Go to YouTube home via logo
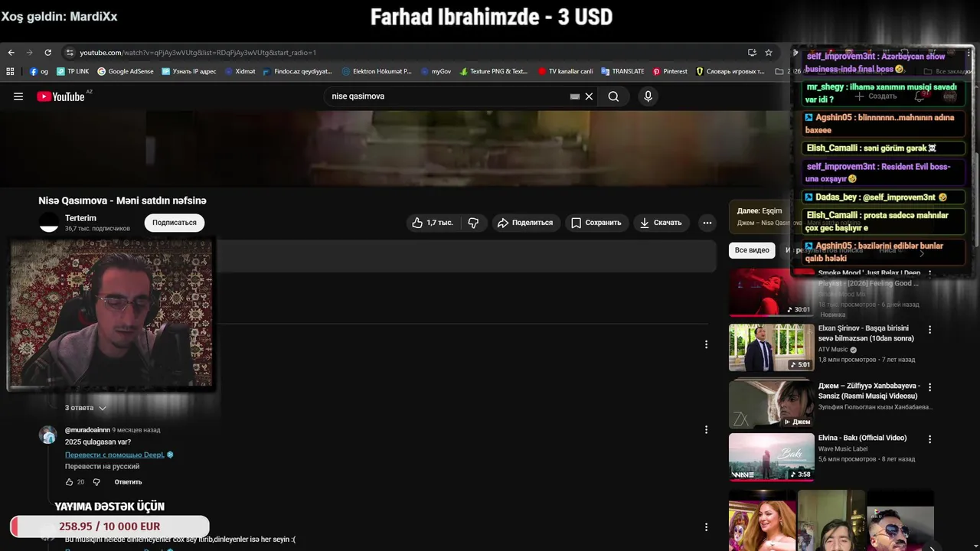The width and height of the screenshot is (980, 551). 60,96
